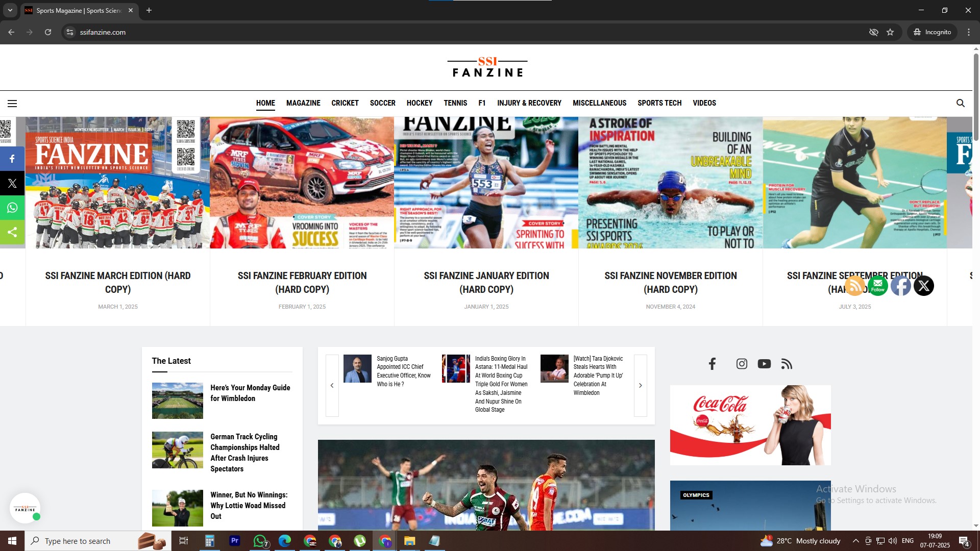Click the page vertical scrollbar thumb
Image resolution: width=980 pixels, height=551 pixels.
click(976, 97)
